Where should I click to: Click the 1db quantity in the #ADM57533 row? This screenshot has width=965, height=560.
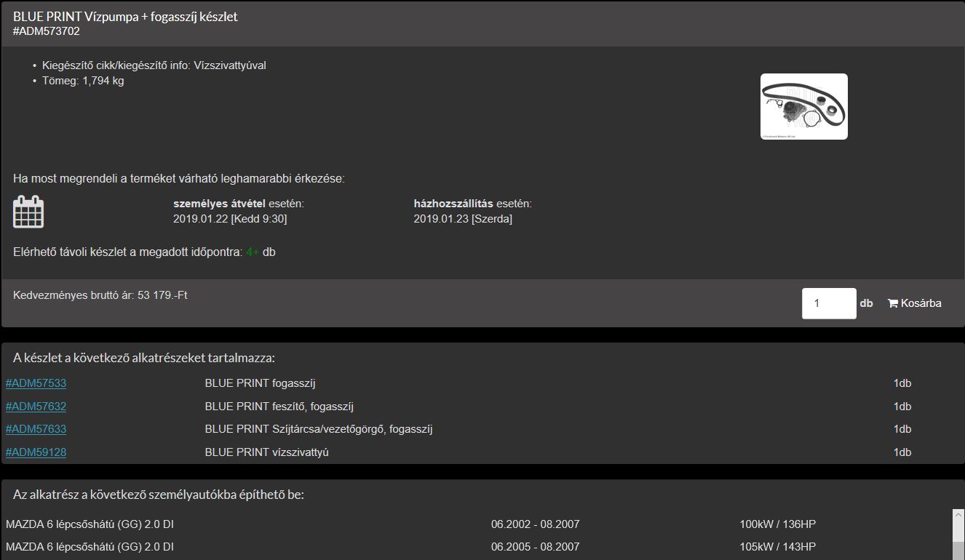coord(902,383)
